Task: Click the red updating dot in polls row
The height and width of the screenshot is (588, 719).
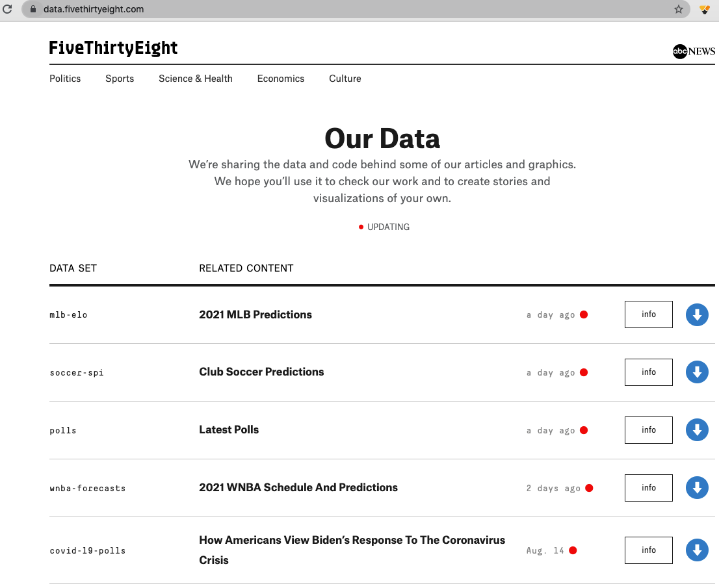Action: click(x=584, y=430)
